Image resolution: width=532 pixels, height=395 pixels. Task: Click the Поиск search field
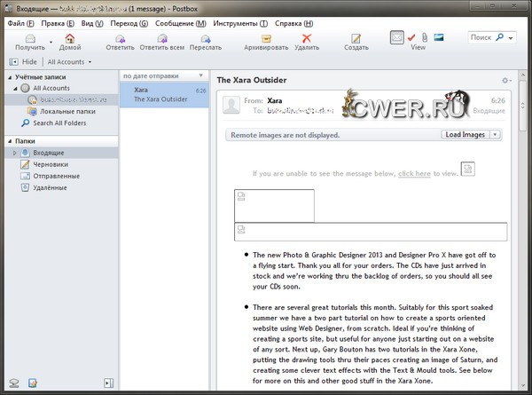pos(481,37)
